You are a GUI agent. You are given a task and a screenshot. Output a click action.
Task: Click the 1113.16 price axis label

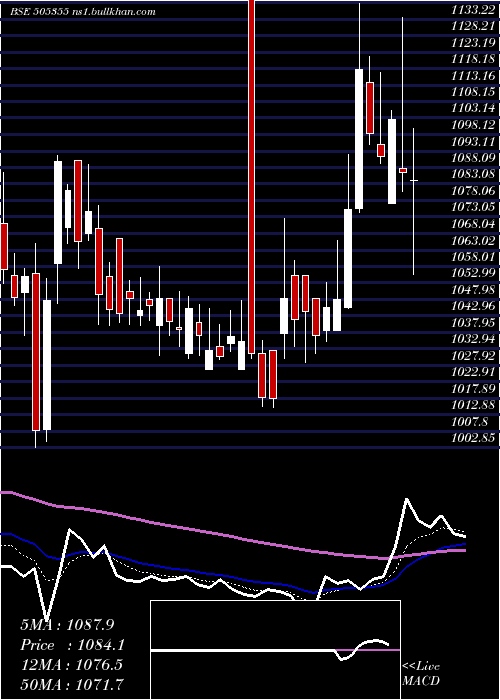click(x=473, y=75)
